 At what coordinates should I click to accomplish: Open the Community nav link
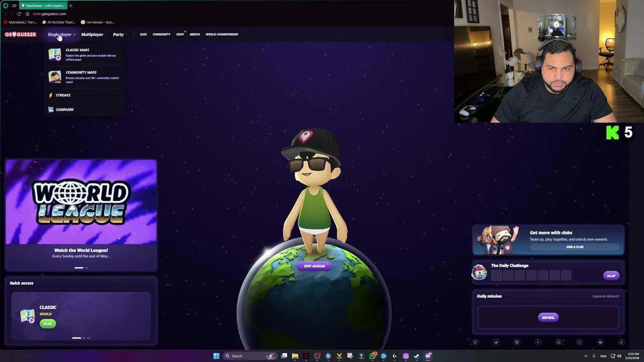click(162, 34)
